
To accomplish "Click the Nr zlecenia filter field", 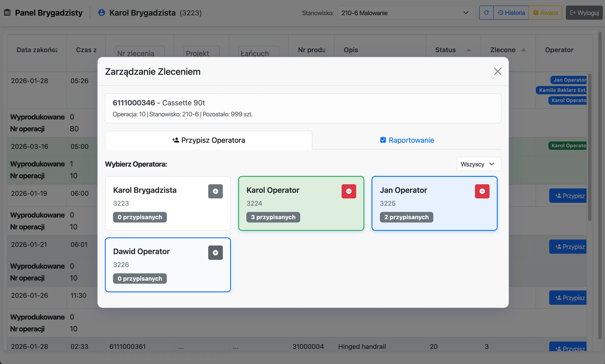I will 139,52.
